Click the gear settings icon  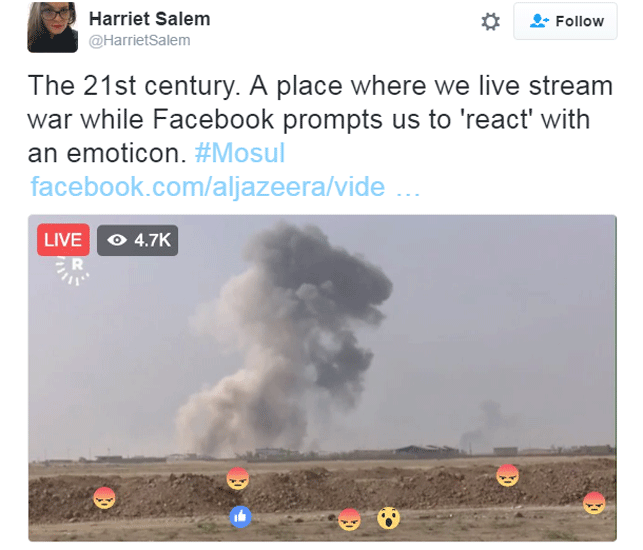tap(490, 21)
